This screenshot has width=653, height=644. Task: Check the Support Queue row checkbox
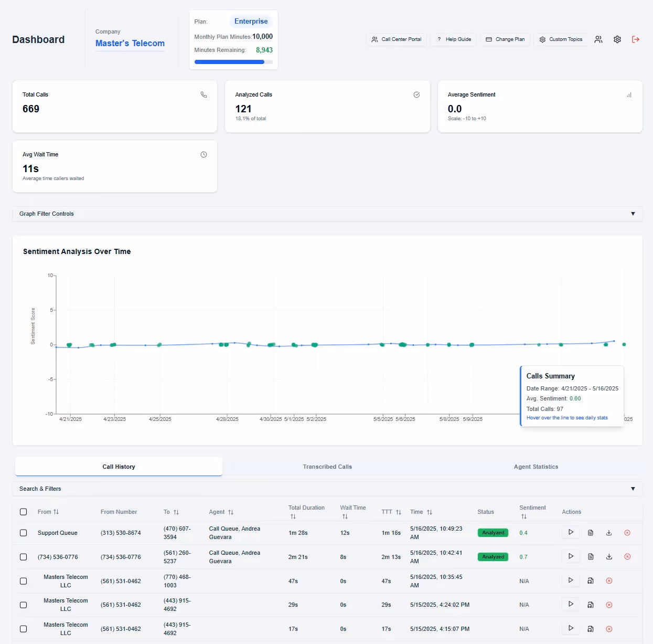pos(23,533)
